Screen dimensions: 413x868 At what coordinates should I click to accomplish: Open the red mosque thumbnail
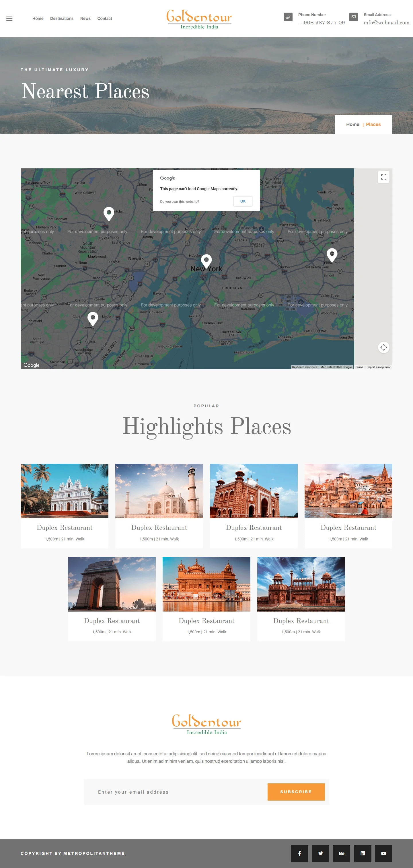pyautogui.click(x=254, y=491)
